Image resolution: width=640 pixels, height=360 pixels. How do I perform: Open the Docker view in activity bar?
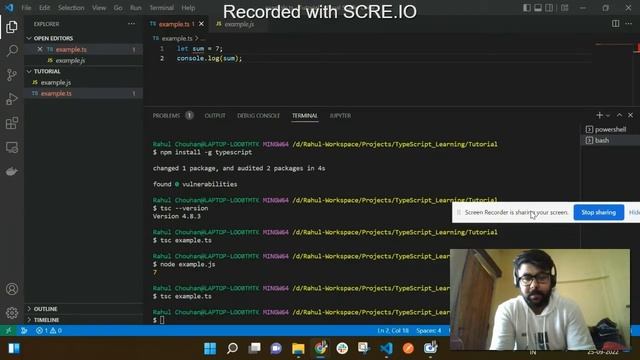tap(12, 171)
